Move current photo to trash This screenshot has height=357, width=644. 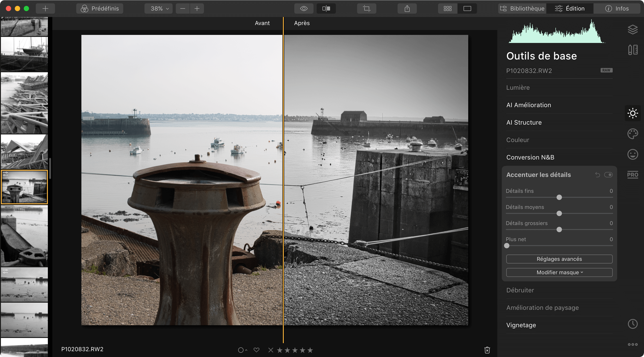pos(487,350)
